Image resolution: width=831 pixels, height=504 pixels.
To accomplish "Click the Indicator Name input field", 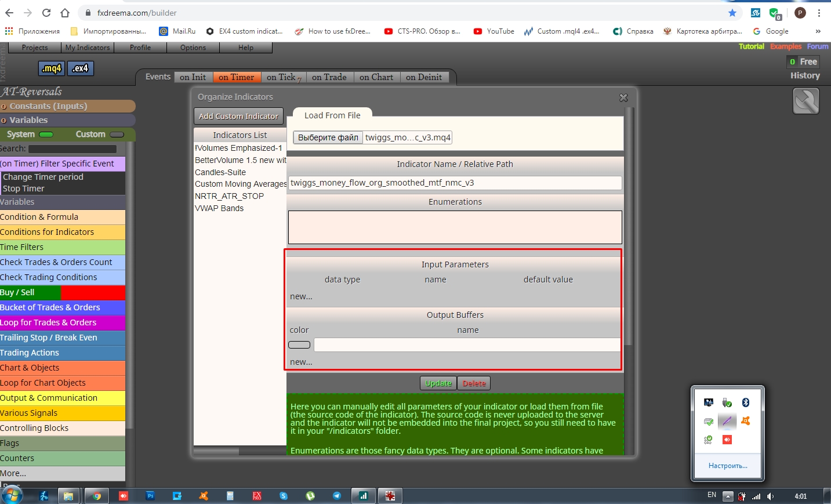I will [455, 183].
